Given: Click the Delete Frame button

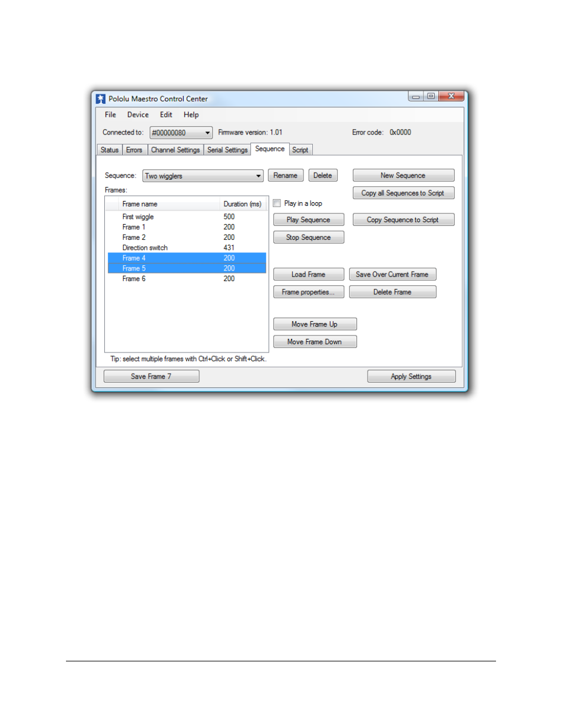Looking at the screenshot, I should click(x=392, y=292).
